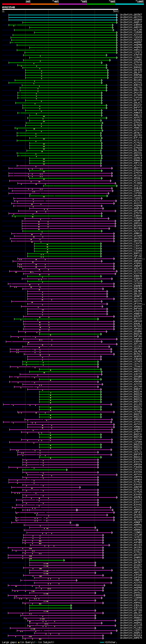Select the UniRef100_B9RR76 label
The width and height of the screenshot is (146, 644).
pyautogui.click(x=131, y=276)
